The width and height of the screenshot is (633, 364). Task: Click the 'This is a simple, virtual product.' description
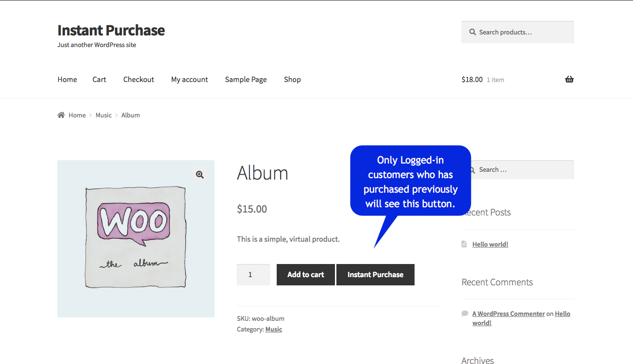coord(288,239)
